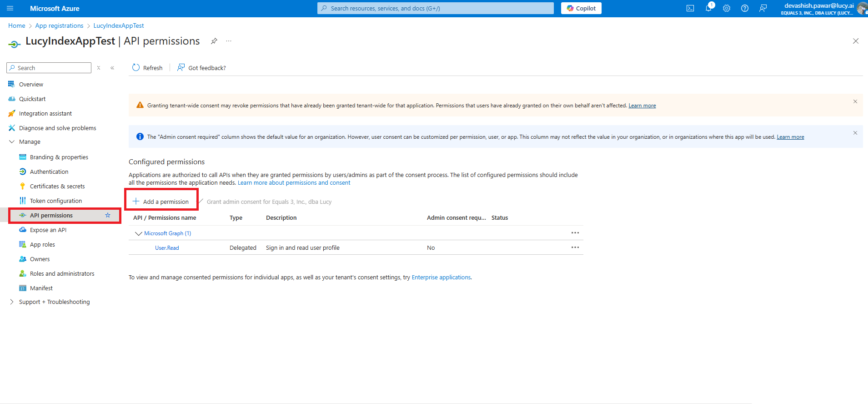
Task: Click the Copilot button
Action: [x=581, y=8]
